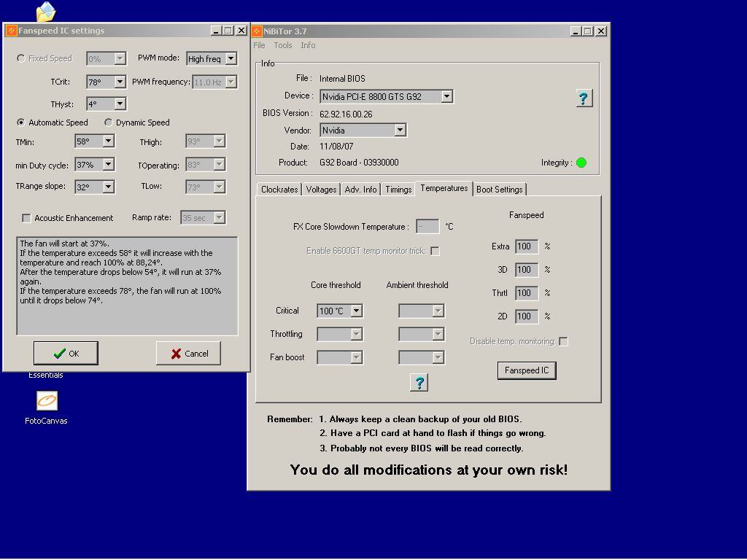Toggle Disable temp. monitoring checkbox
The height and width of the screenshot is (560, 747).
coord(564,341)
